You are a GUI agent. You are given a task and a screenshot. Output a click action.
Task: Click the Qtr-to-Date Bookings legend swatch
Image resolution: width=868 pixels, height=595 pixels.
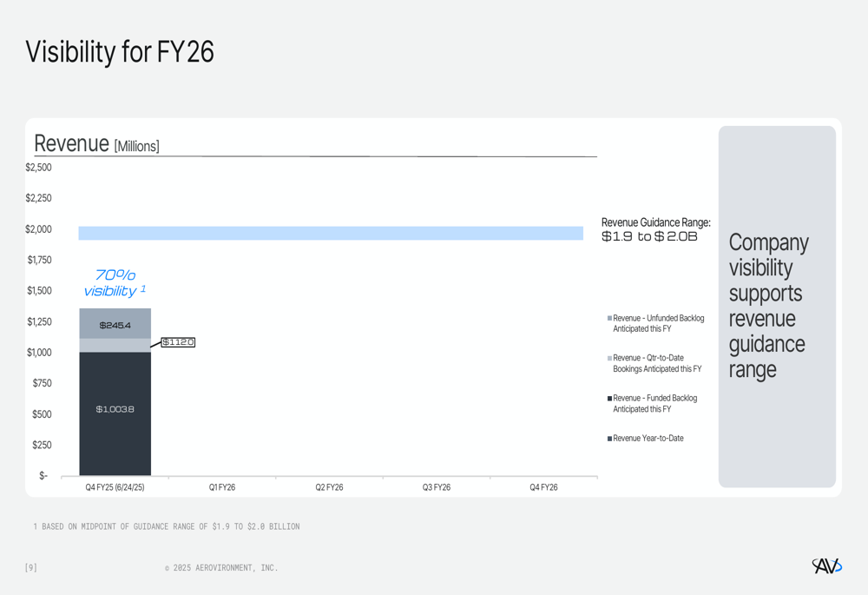click(x=609, y=359)
